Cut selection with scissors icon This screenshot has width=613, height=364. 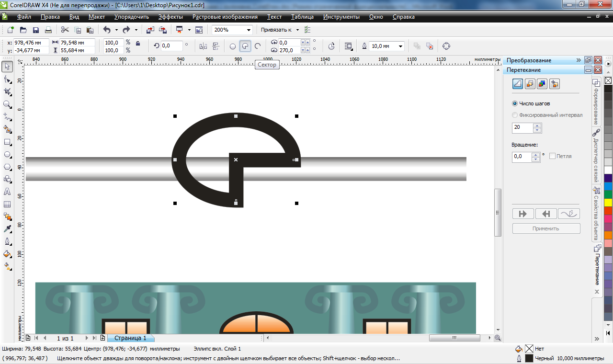coord(65,30)
